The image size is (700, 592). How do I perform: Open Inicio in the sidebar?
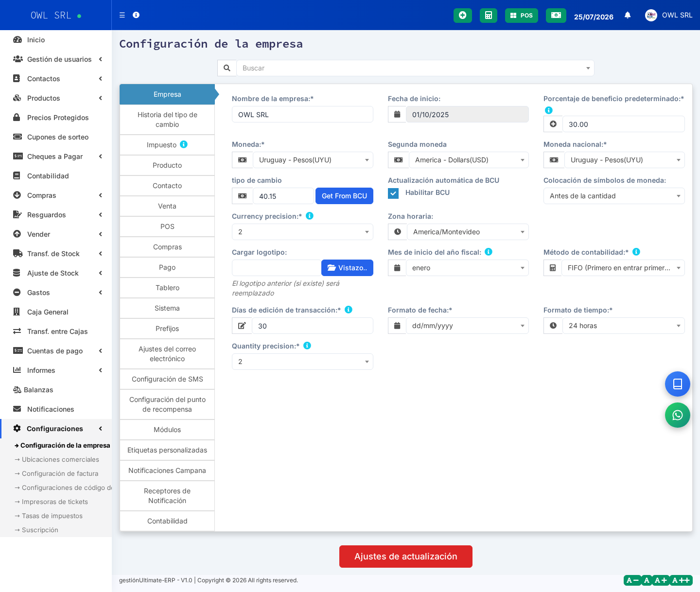(x=56, y=40)
